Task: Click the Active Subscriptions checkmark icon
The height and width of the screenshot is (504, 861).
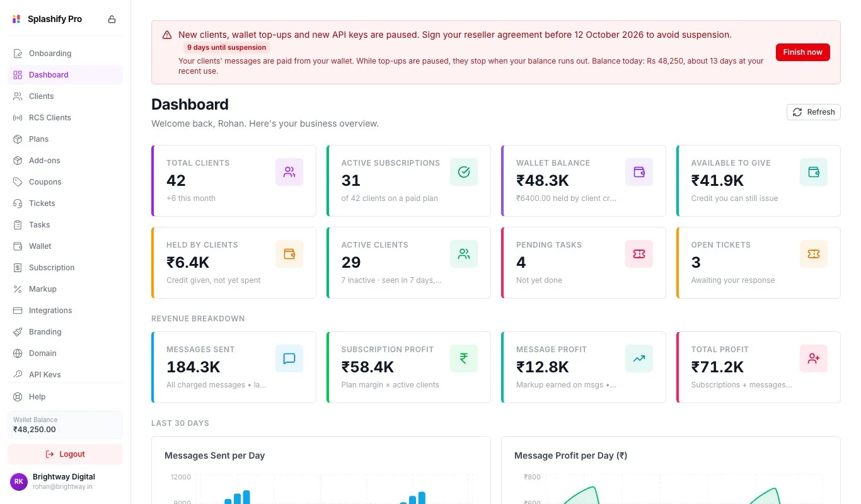Action: coord(464,172)
